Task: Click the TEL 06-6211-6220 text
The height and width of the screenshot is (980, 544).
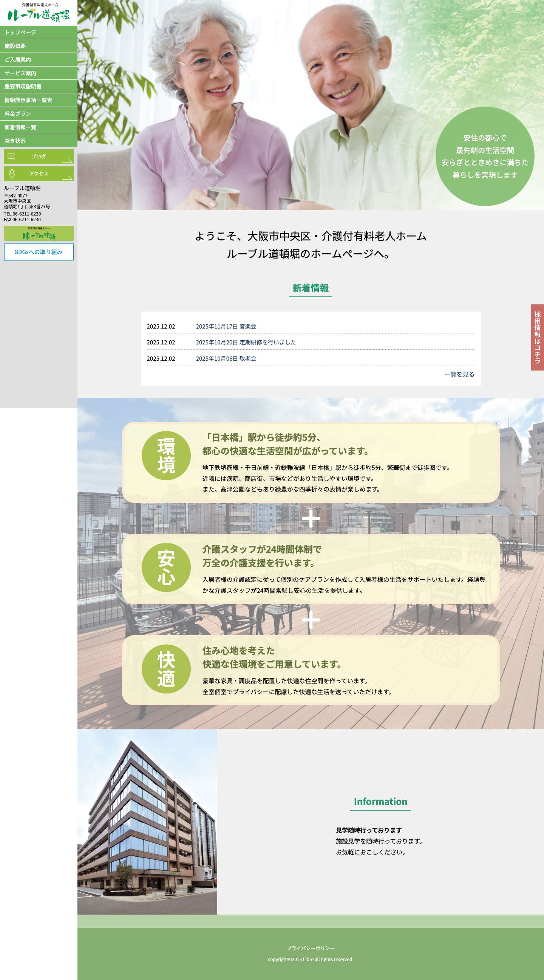Action: [x=22, y=214]
